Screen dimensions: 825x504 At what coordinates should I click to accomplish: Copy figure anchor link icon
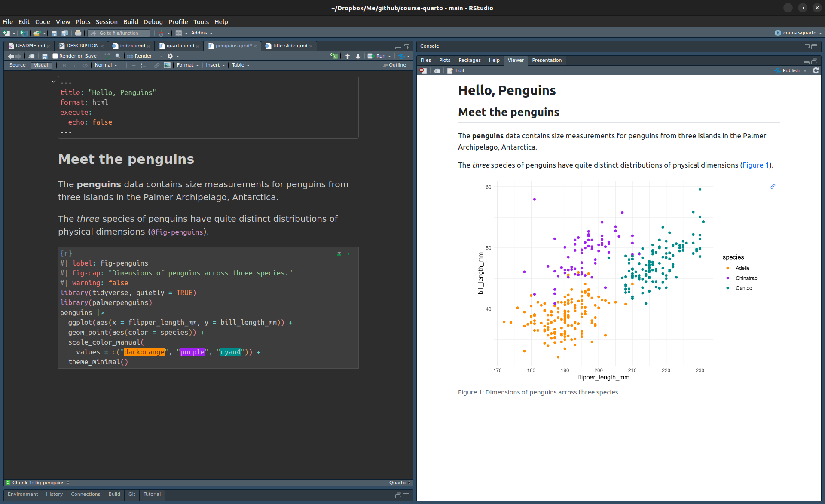pyautogui.click(x=773, y=186)
